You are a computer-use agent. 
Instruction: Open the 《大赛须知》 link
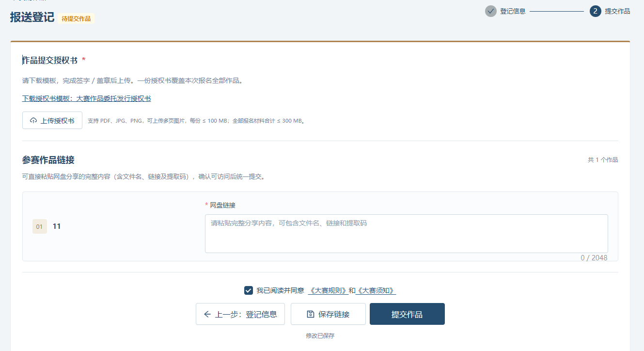(x=376, y=290)
